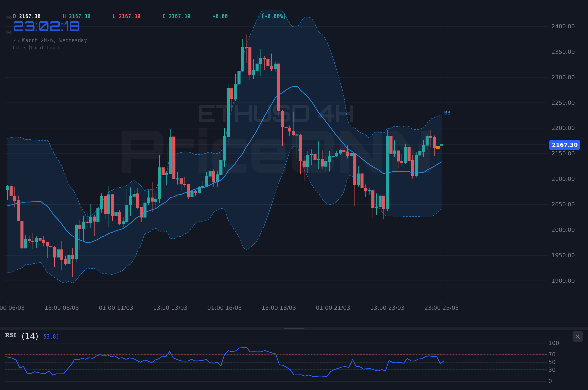Click the 13:00 23/03 time axis label
588x390 pixels.
(x=387, y=308)
